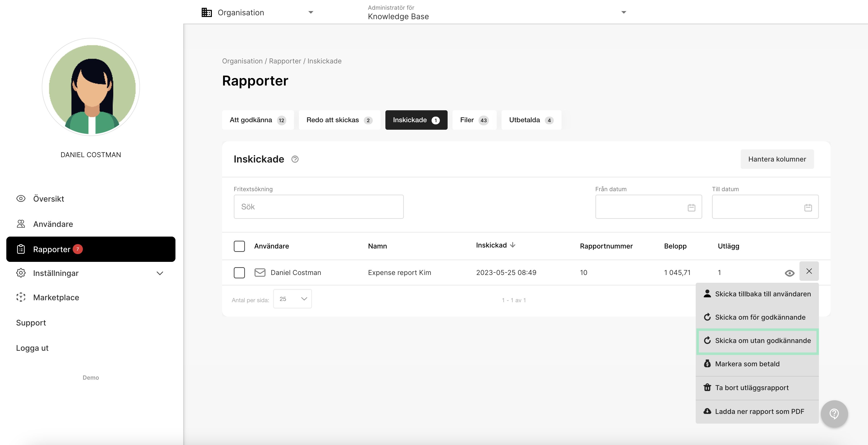Click the Hantera kolumner button
868x445 pixels.
[777, 159]
